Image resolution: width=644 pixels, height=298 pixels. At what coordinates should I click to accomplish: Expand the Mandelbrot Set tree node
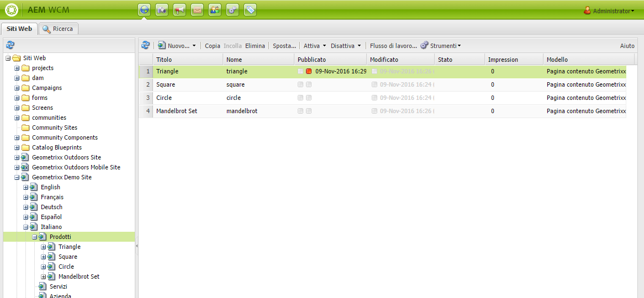[x=44, y=276]
